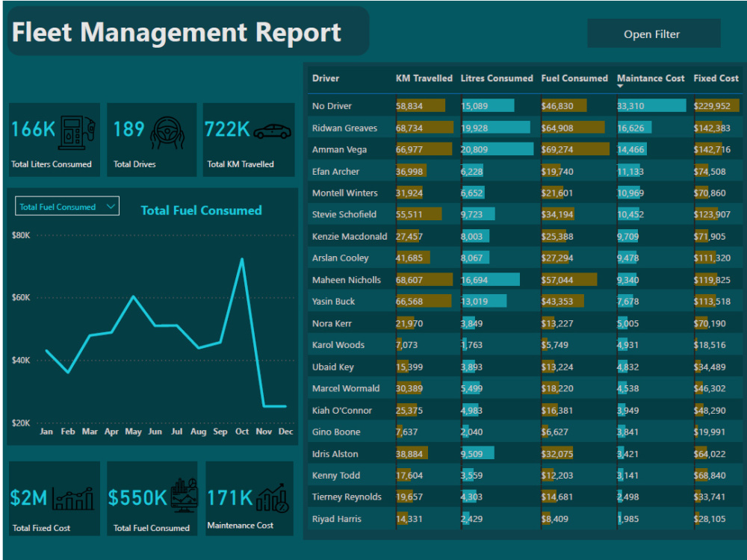Select the Total Drives KPI card

tap(152, 140)
